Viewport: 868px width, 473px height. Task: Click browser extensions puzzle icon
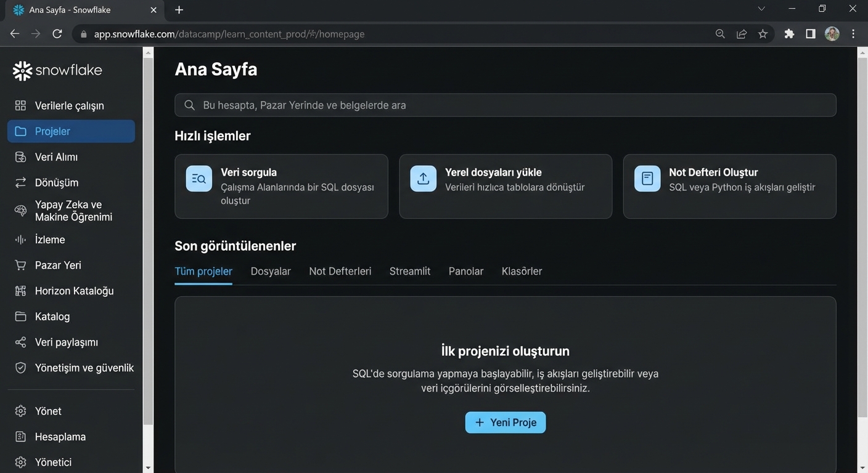[788, 34]
